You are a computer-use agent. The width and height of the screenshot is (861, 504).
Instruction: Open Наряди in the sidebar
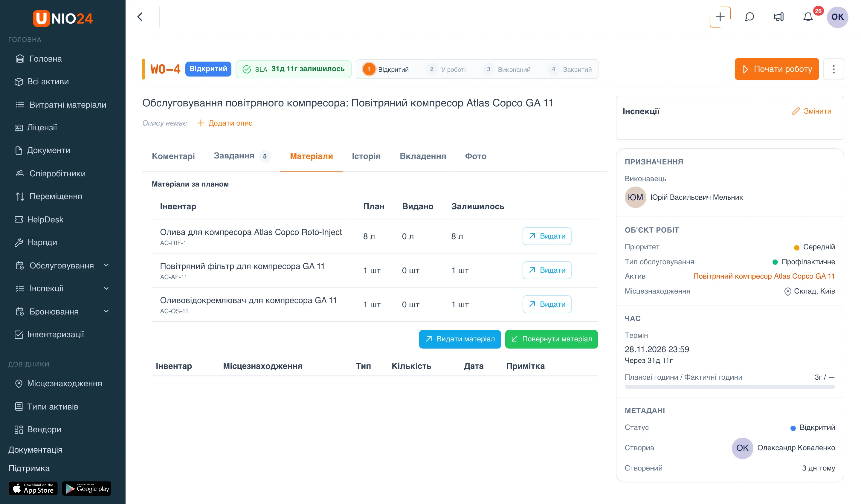coord(36,242)
